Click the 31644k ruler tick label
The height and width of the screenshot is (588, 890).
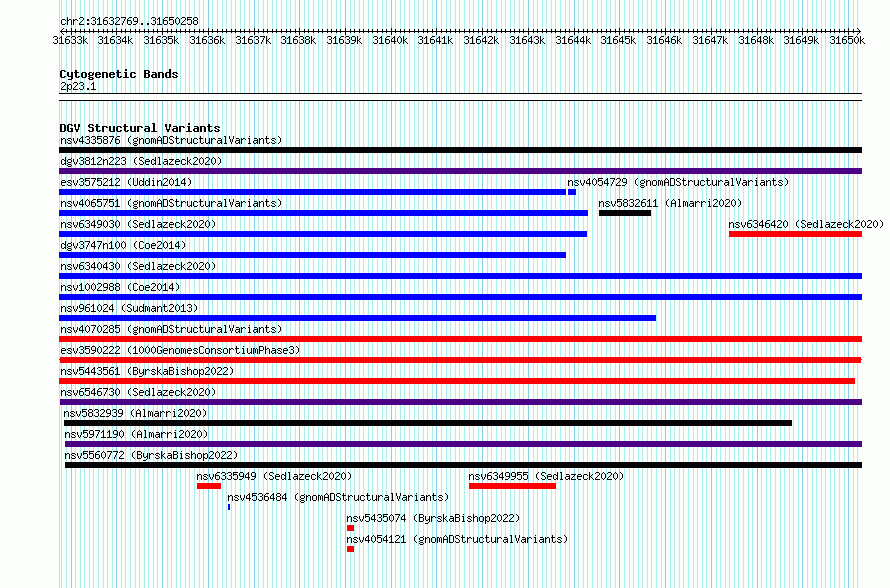coord(573,40)
